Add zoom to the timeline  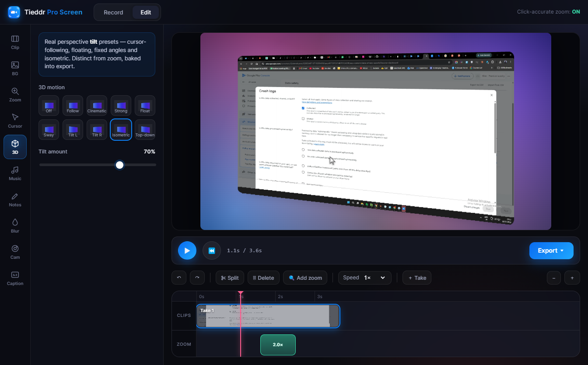click(305, 278)
